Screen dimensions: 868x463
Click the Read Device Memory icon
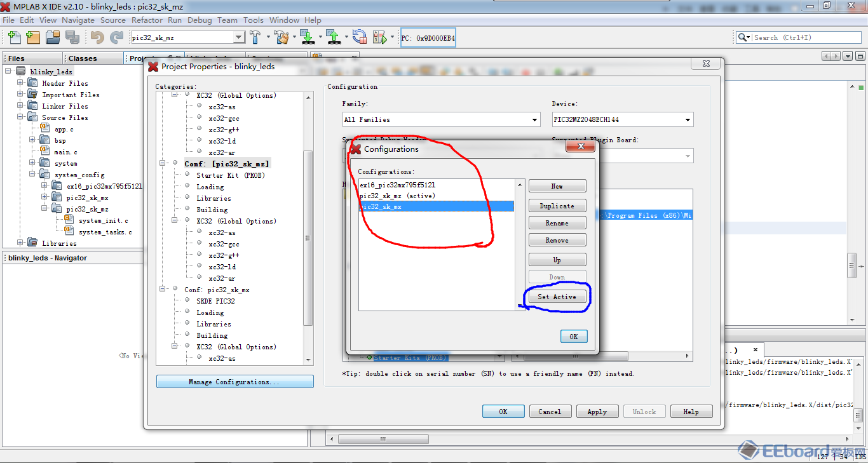(x=334, y=37)
